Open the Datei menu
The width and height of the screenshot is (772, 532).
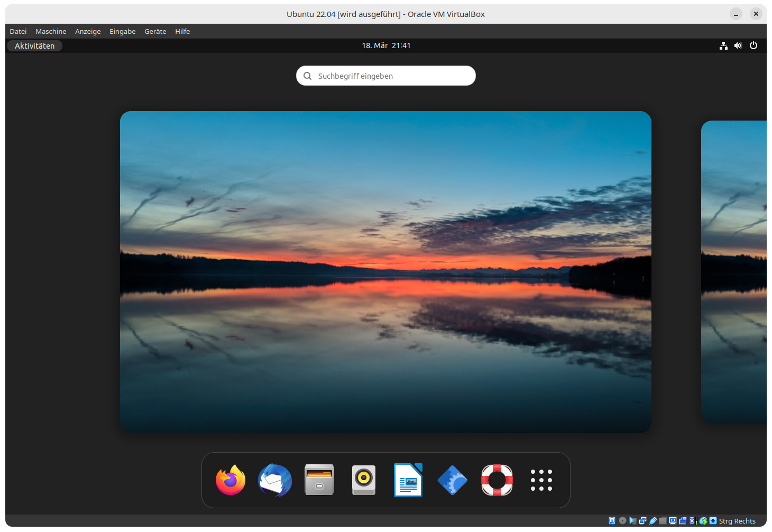coord(18,31)
